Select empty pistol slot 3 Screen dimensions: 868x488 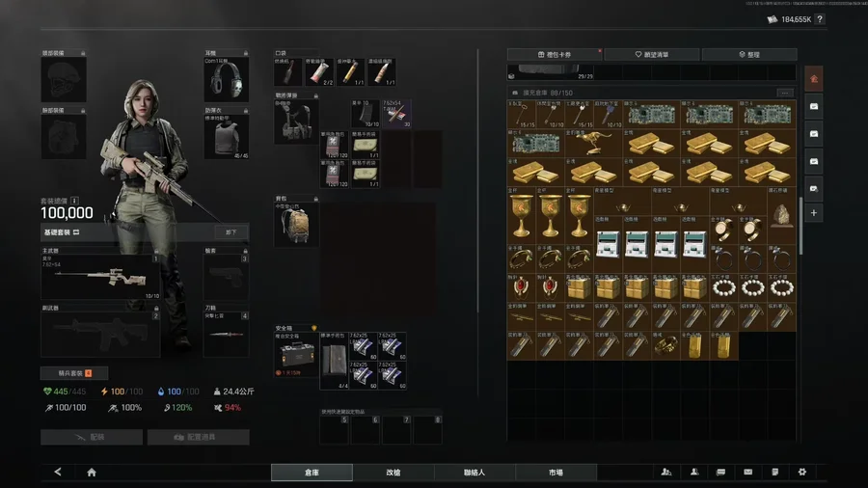[x=227, y=277]
